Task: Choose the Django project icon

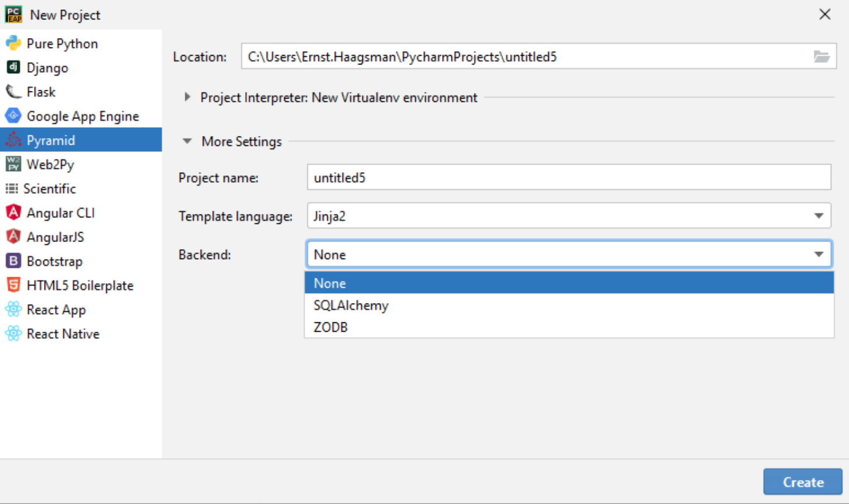Action: tap(13, 67)
